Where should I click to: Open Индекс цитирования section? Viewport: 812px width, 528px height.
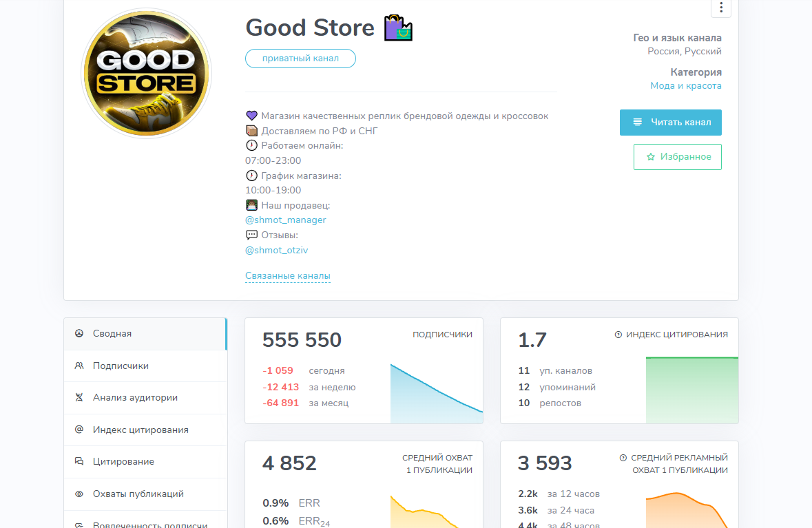tap(145, 430)
